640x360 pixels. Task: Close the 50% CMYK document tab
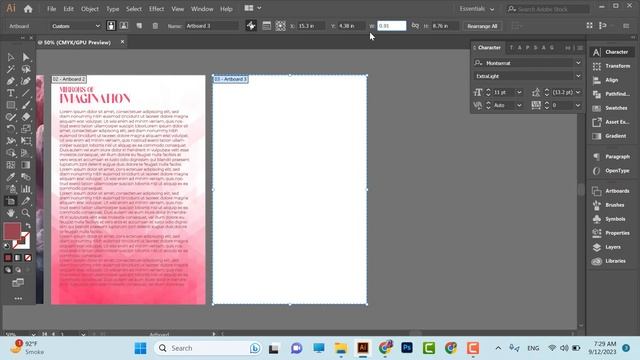pyautogui.click(x=122, y=42)
